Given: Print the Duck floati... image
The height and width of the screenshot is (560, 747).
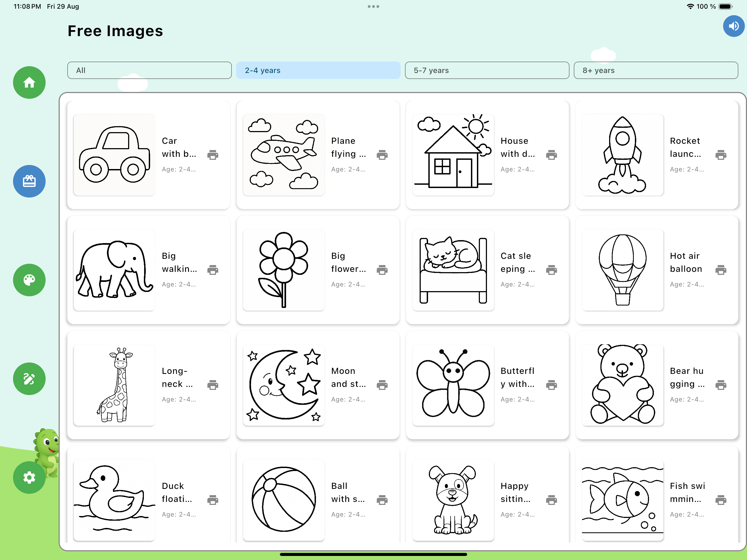Looking at the screenshot, I should click(x=213, y=500).
